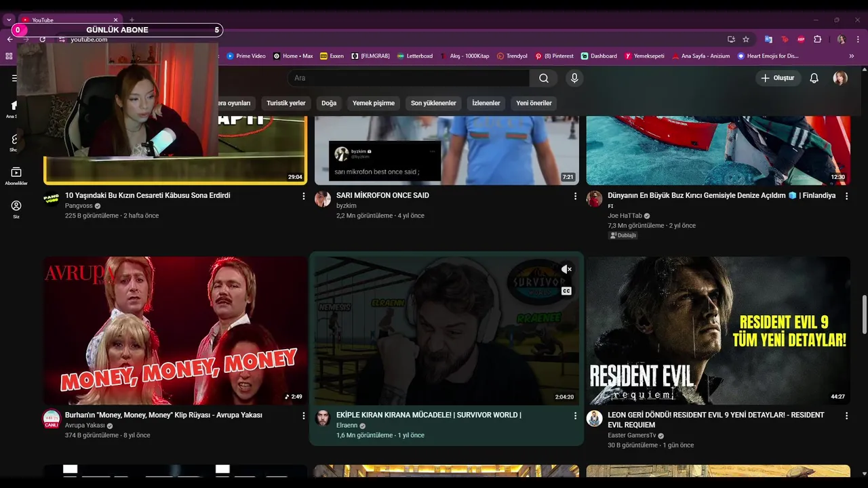Screen dimensions: 868x488
Task: Open options for the 'Money, Money, Money' video
Action: click(x=303, y=415)
